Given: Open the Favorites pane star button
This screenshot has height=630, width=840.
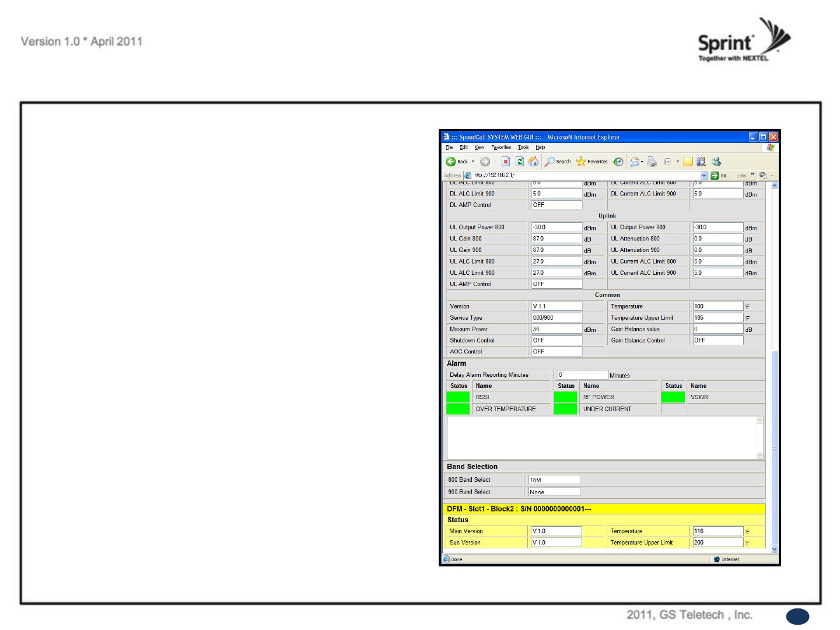Looking at the screenshot, I should [x=591, y=162].
